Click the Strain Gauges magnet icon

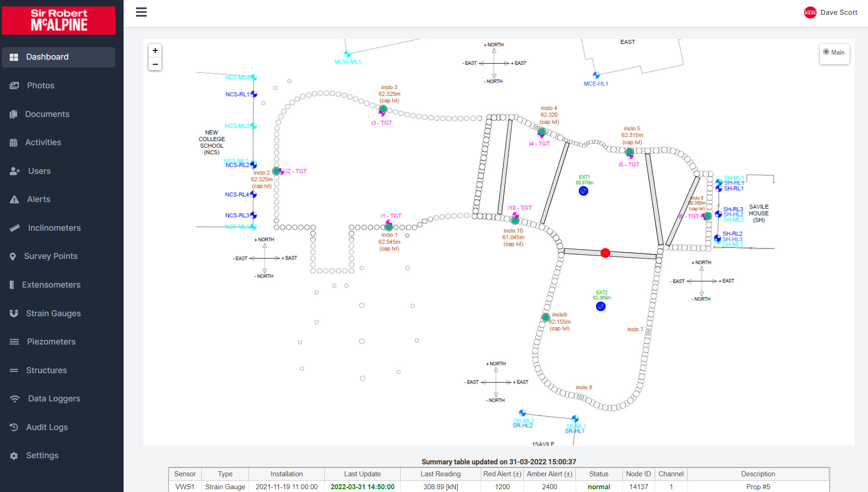pos(14,314)
